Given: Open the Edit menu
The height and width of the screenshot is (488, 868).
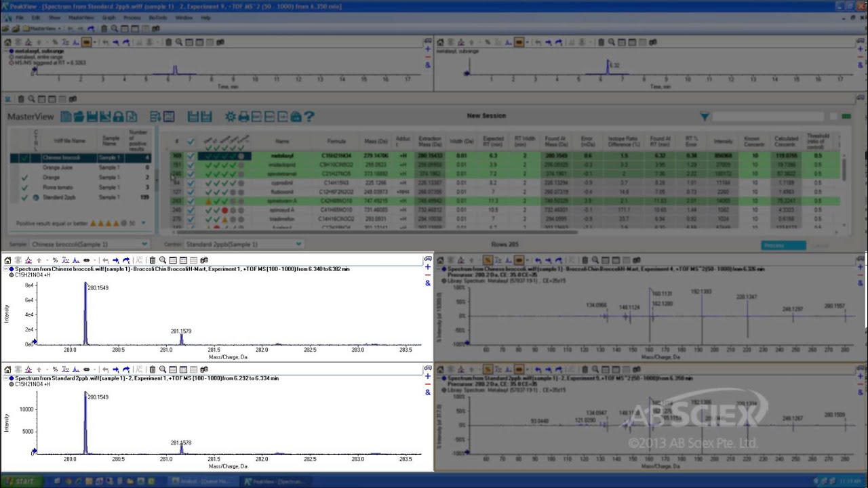Looking at the screenshot, I should [36, 17].
